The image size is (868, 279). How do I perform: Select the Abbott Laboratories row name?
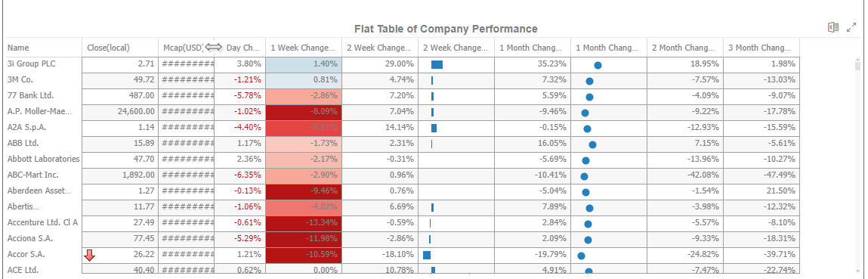[x=44, y=160]
